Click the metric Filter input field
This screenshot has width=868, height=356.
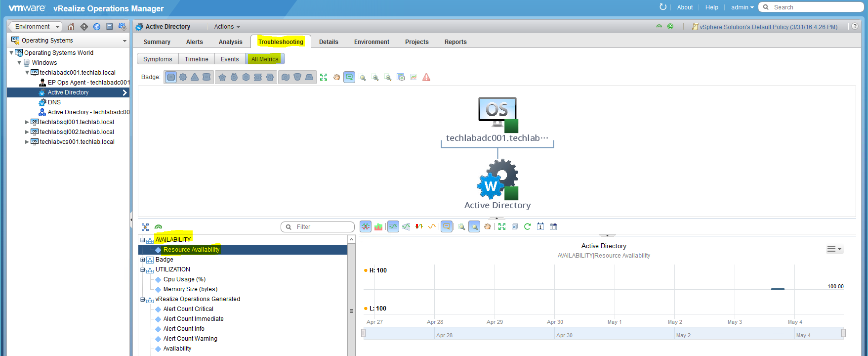click(318, 227)
